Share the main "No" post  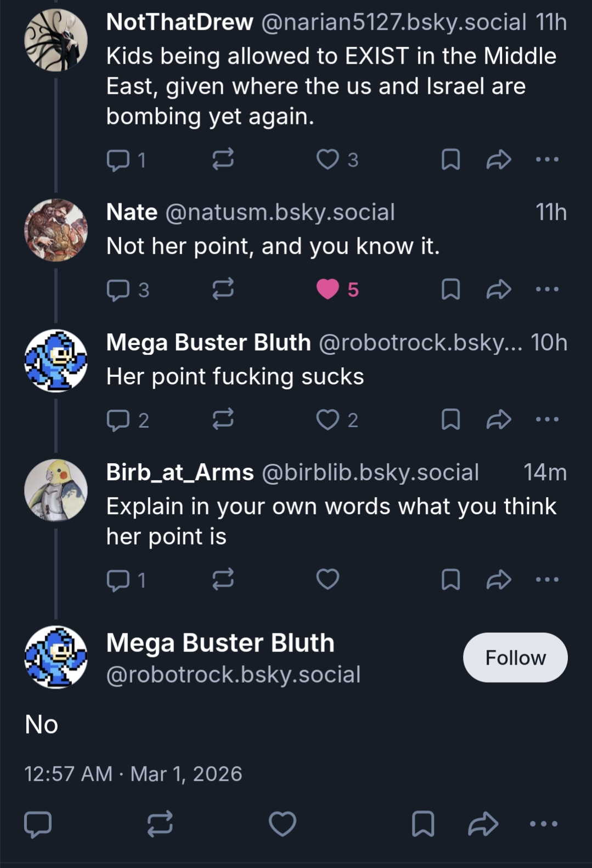pos(483,824)
